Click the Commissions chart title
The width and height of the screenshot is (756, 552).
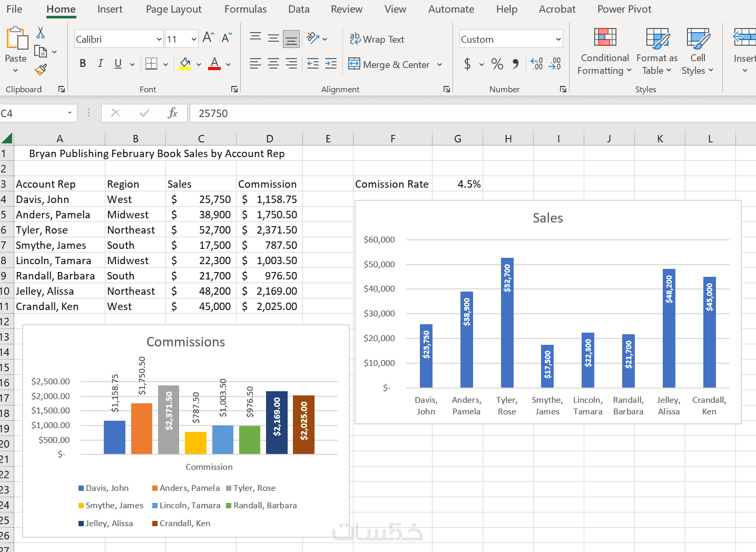point(185,342)
